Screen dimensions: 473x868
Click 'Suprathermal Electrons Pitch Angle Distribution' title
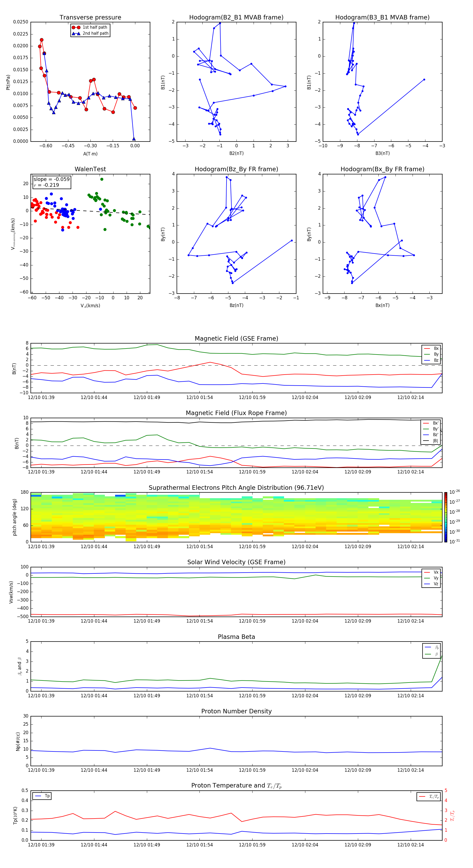pos(236,488)
